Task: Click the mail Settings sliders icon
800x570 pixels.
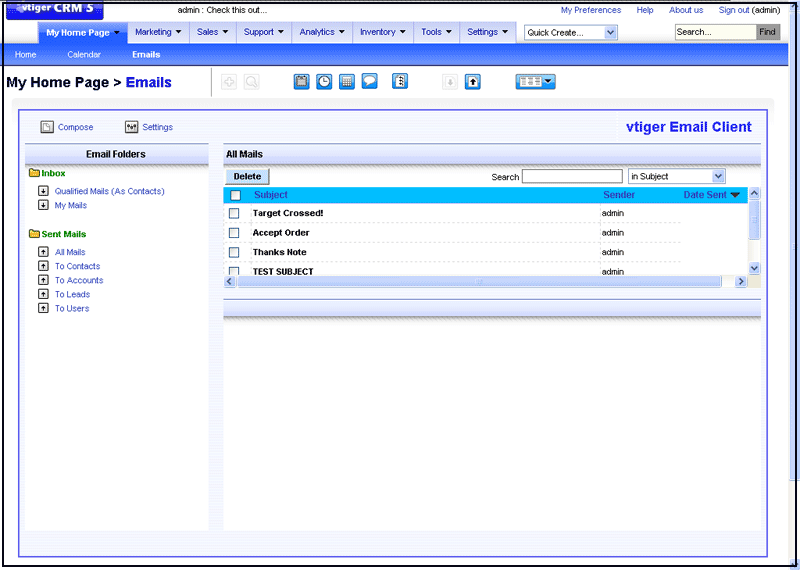Action: pyautogui.click(x=132, y=127)
